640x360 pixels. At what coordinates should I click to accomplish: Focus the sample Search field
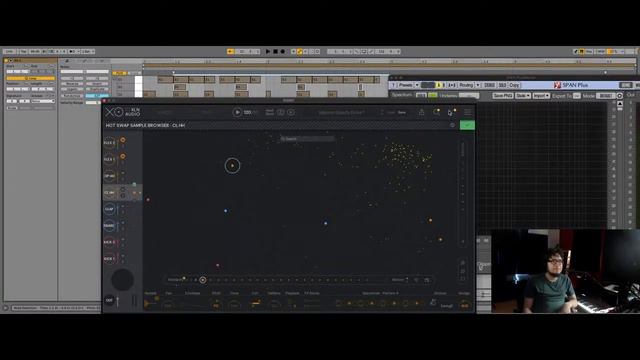307,139
